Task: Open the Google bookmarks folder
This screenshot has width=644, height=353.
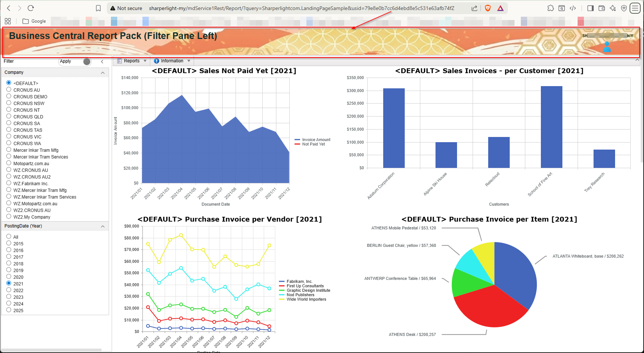Action: click(x=34, y=21)
